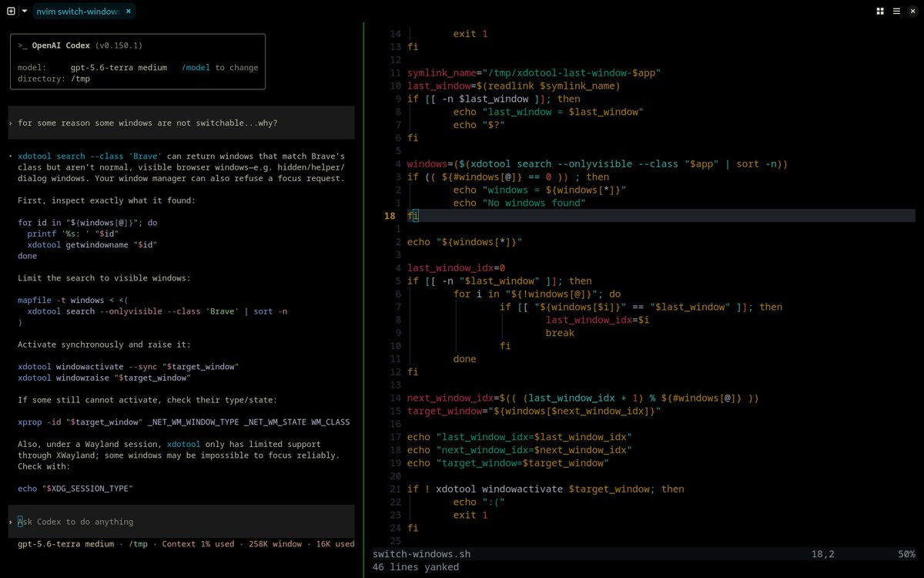
Task: Click echo "No windows found" line
Action: tap(520, 203)
